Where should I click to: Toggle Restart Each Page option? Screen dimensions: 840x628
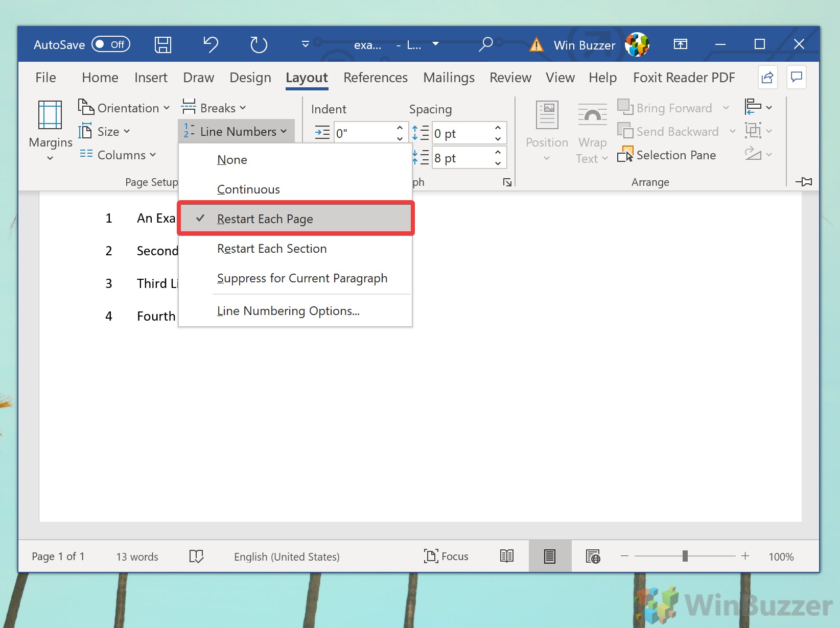(x=295, y=219)
